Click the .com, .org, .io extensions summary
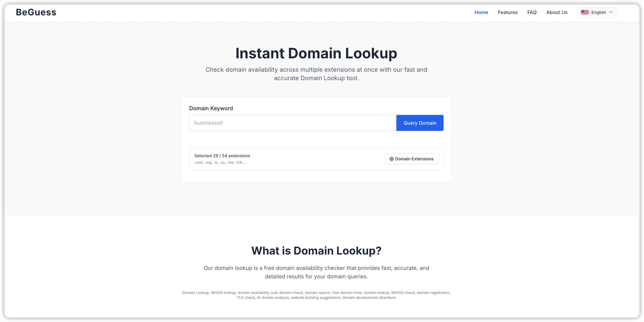Viewport: 644px width, 322px height. tap(220, 163)
